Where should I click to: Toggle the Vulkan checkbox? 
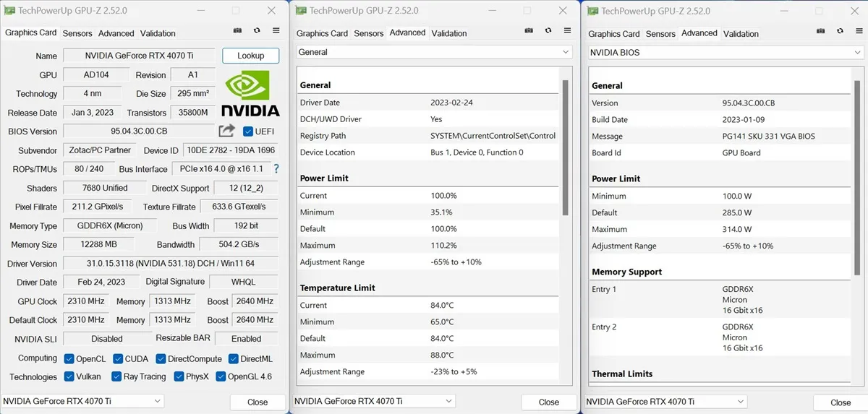(x=69, y=376)
